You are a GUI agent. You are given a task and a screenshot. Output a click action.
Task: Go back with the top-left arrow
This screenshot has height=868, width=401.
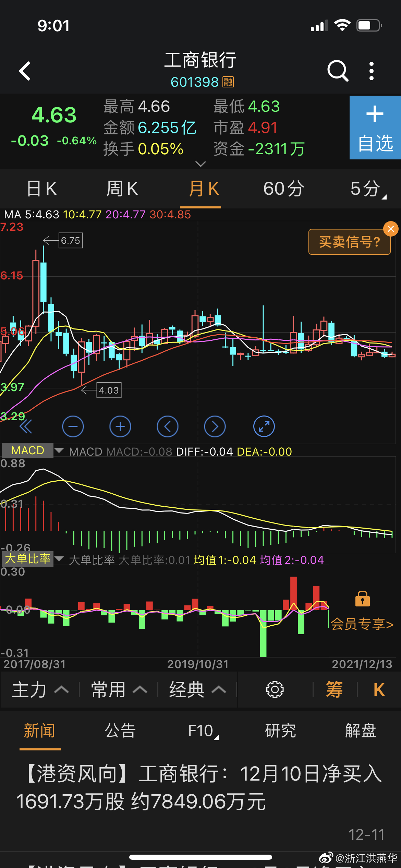(25, 71)
